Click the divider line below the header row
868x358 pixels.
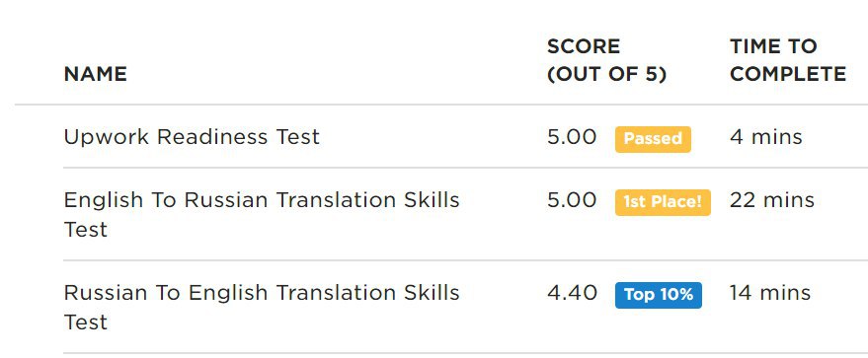click(441, 104)
